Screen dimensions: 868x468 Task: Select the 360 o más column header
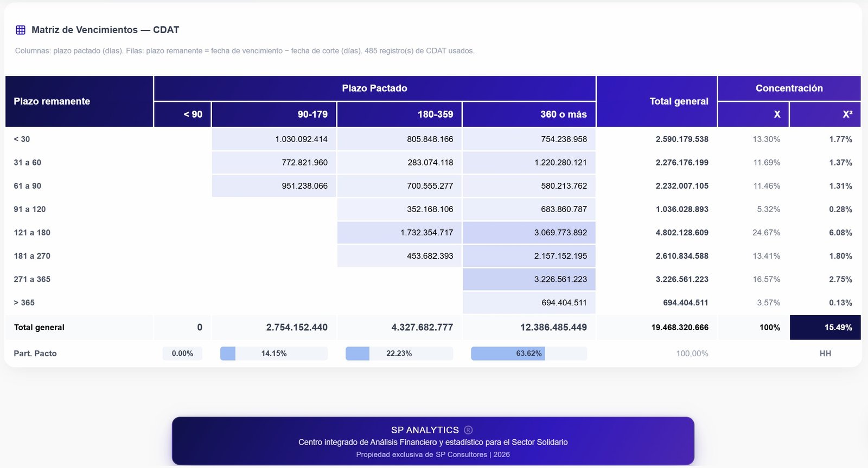[x=529, y=114]
